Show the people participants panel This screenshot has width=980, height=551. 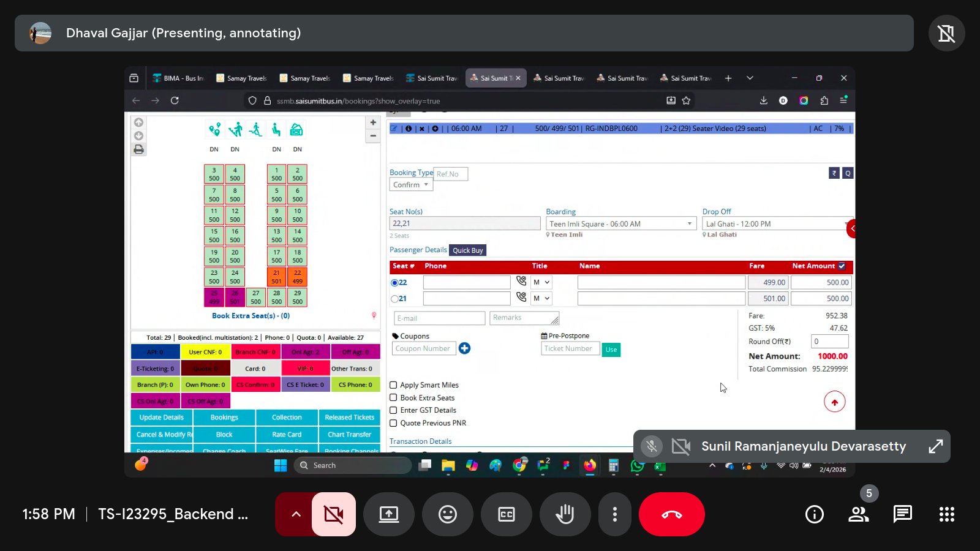859,514
